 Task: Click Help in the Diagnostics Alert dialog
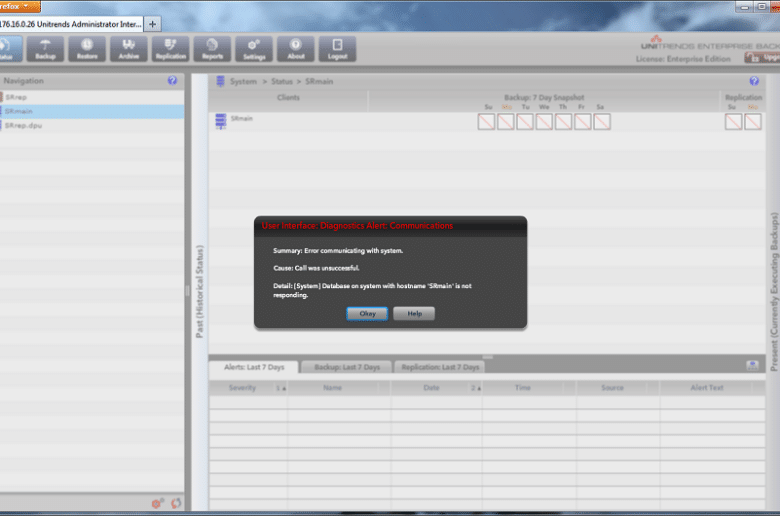pos(414,314)
